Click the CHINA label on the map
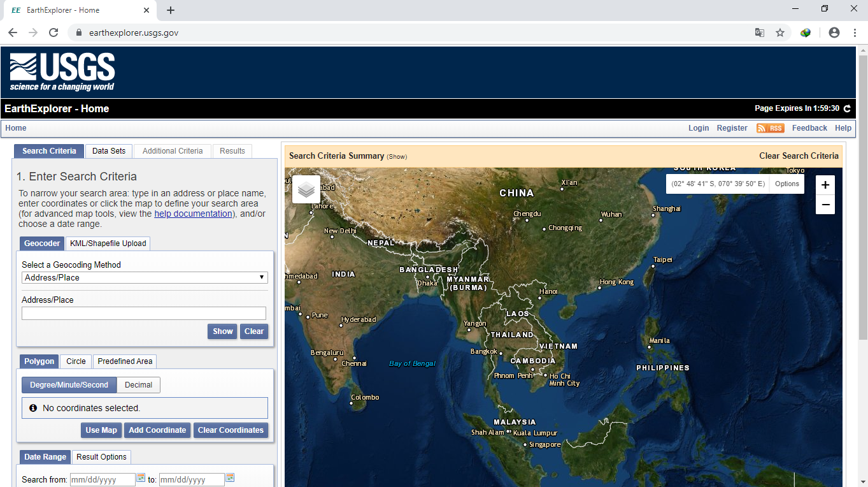Viewport: 868px width, 487px height. click(516, 193)
